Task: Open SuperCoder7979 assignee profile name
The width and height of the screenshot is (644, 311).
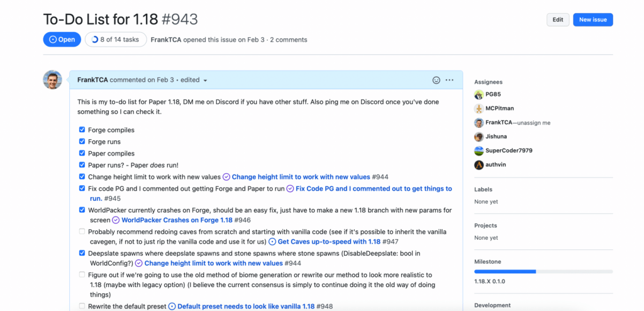Action: point(509,150)
